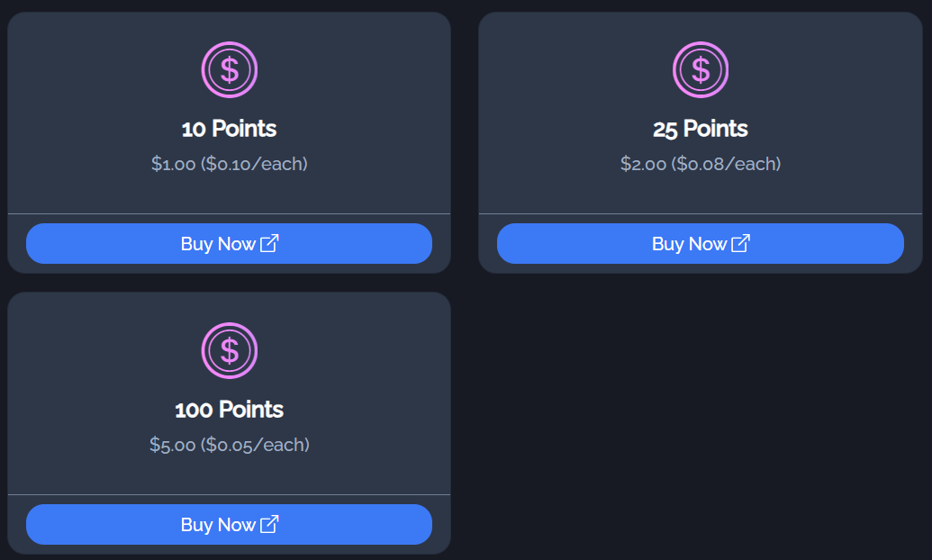
Task: Click external link icon in 100 Points button
Action: [269, 524]
